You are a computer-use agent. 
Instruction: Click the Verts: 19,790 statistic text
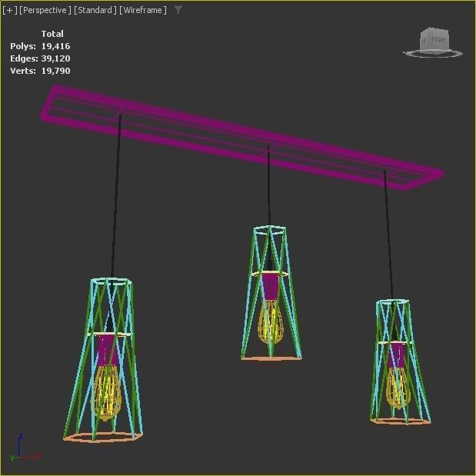[40, 71]
